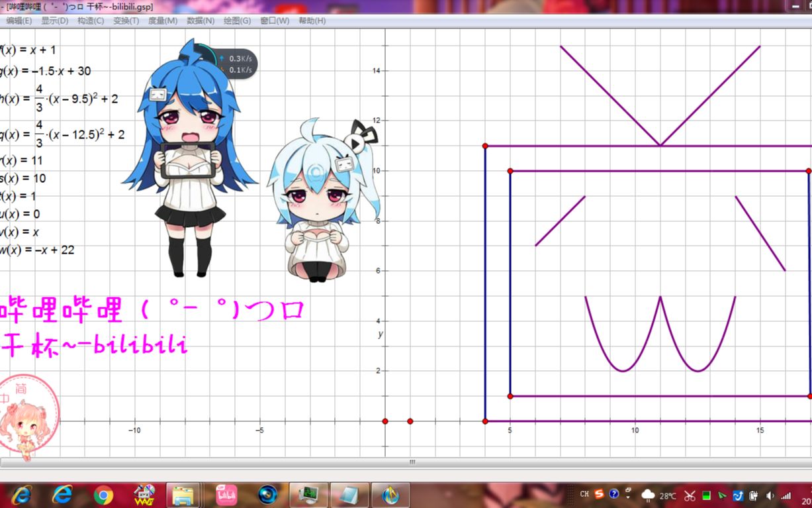
Task: Click the horizontal scrollbar below the sketch canvas
Action: pos(412,462)
